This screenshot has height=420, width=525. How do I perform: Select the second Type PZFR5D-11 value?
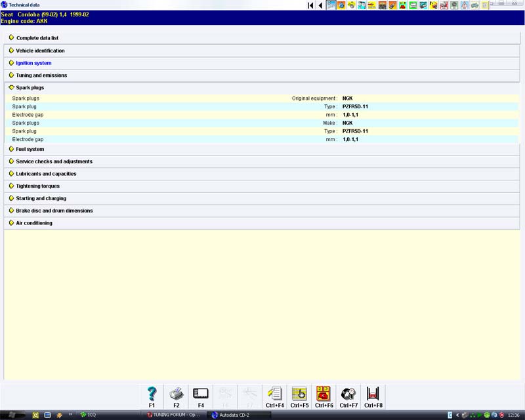coord(355,131)
